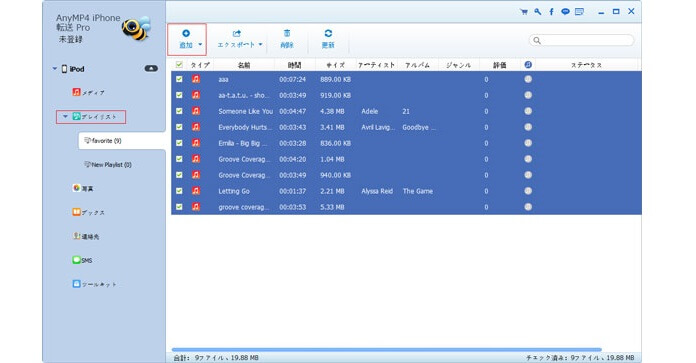
Task: Sort by アルバム column header
Action: (417, 65)
